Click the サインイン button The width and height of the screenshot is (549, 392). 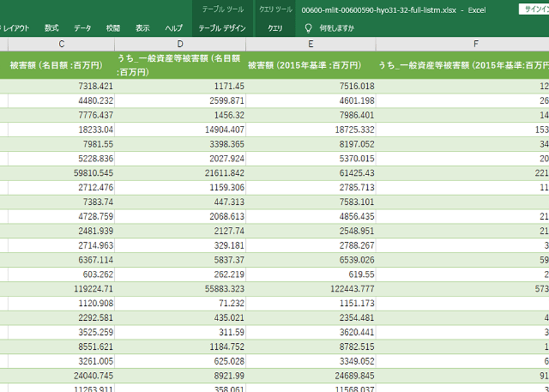click(x=534, y=10)
